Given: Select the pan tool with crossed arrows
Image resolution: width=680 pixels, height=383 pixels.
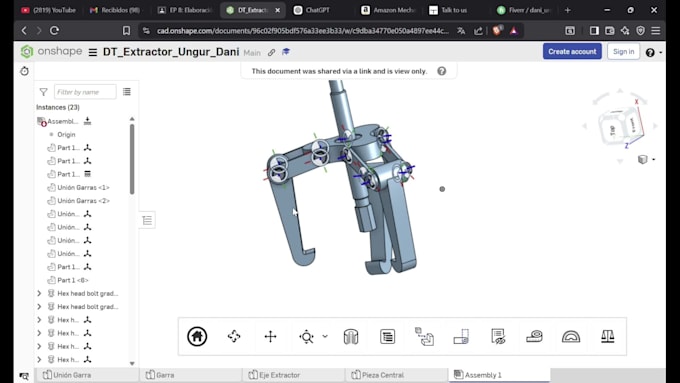Looking at the screenshot, I should (270, 337).
